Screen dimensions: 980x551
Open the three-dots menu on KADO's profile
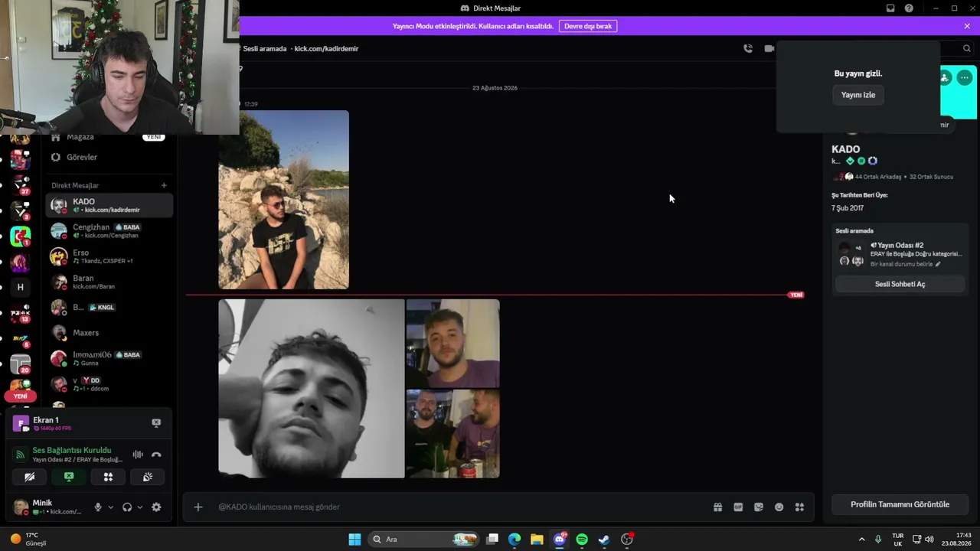tap(965, 77)
